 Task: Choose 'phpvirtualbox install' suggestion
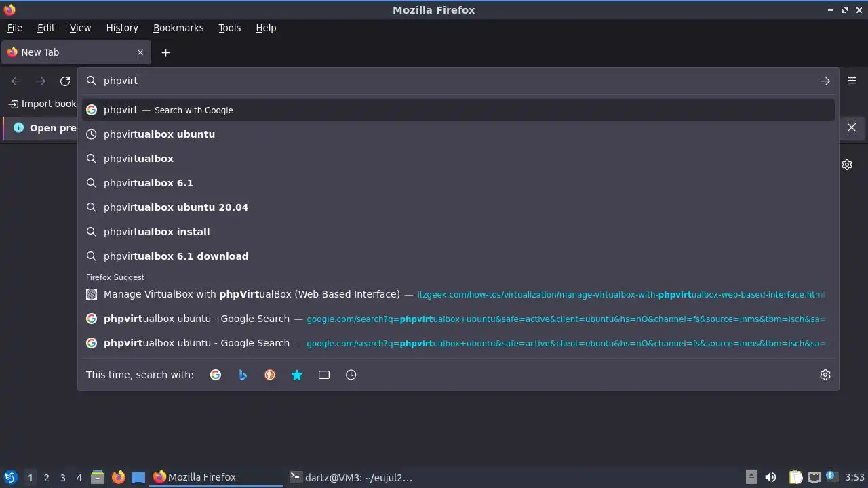(458, 232)
